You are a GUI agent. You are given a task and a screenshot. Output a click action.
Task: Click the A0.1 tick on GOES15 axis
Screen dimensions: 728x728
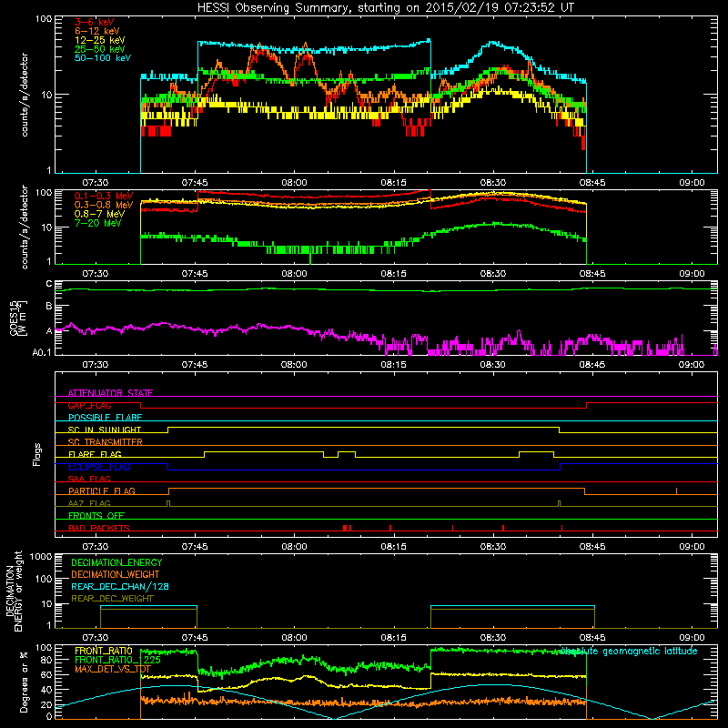pos(42,352)
